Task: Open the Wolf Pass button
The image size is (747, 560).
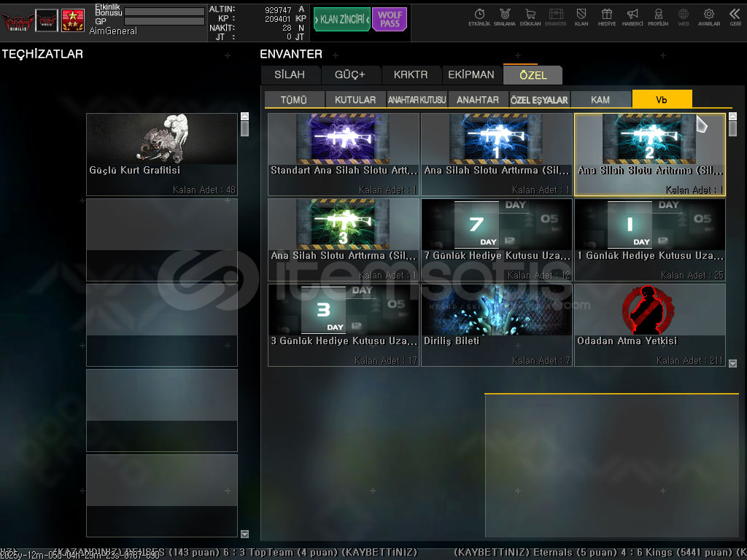Action: click(390, 20)
